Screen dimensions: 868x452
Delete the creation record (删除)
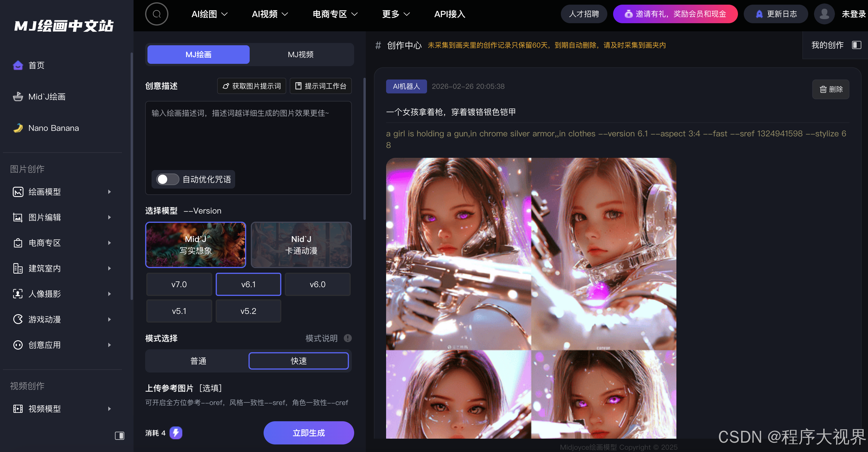click(x=831, y=89)
